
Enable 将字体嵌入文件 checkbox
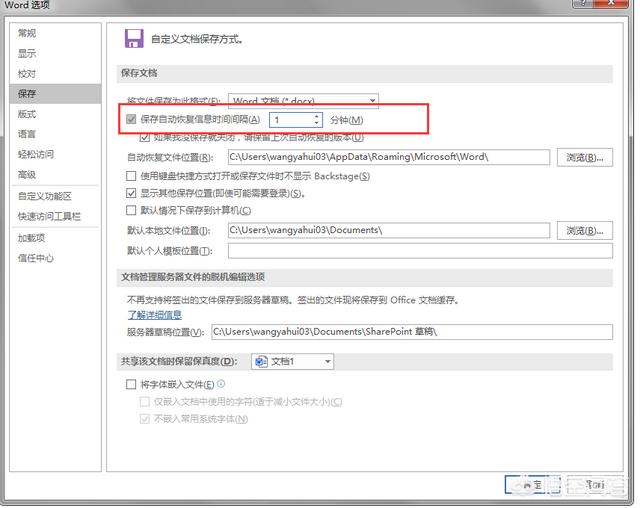coord(131,384)
